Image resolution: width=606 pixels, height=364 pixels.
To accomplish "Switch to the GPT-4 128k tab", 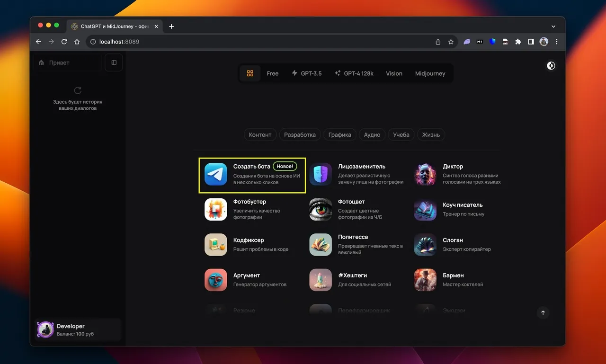I will click(x=354, y=73).
